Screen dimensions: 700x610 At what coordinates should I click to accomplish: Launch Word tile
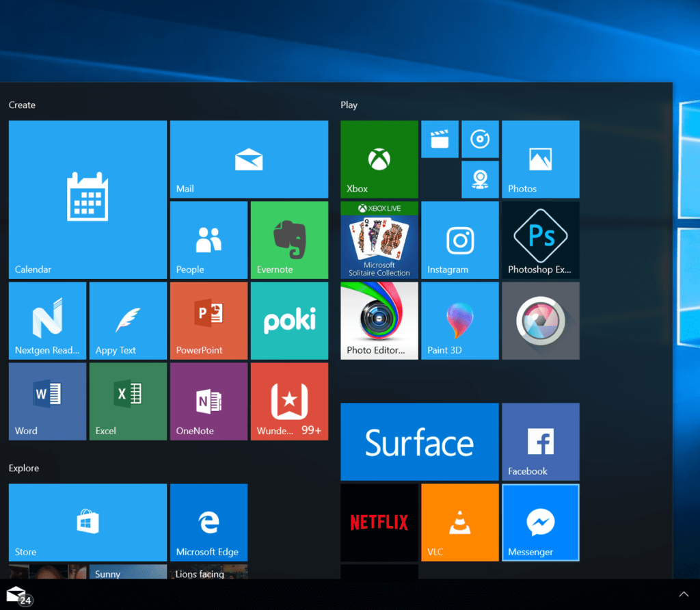point(47,401)
